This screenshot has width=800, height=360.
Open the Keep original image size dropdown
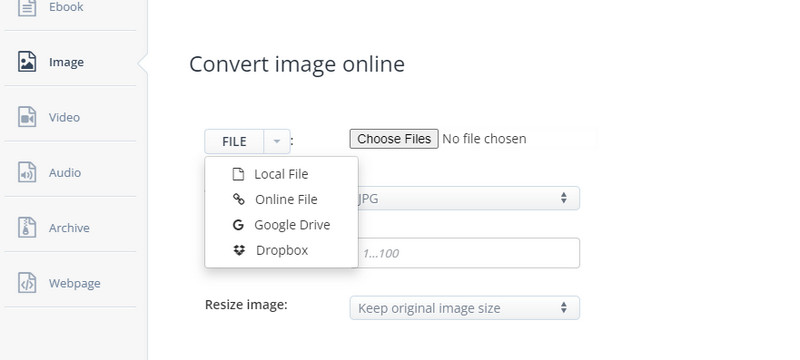click(x=464, y=308)
